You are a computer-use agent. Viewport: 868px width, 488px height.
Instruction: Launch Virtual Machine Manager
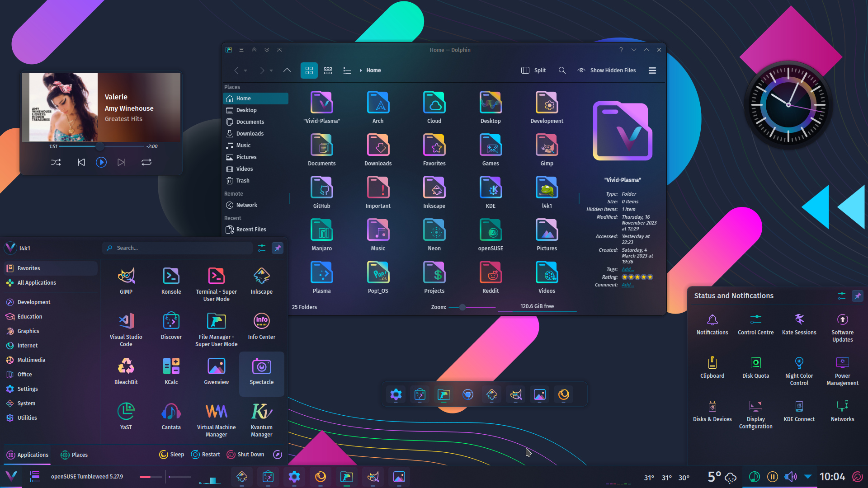[217, 420]
